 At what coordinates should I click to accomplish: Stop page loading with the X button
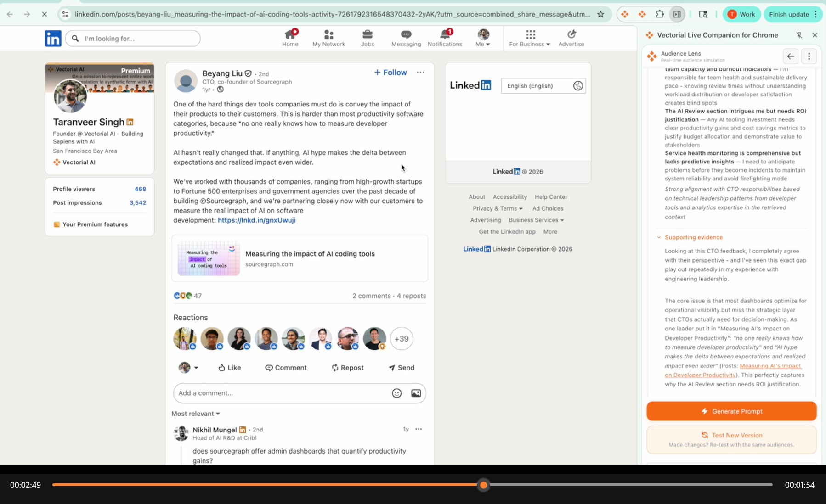[45, 14]
